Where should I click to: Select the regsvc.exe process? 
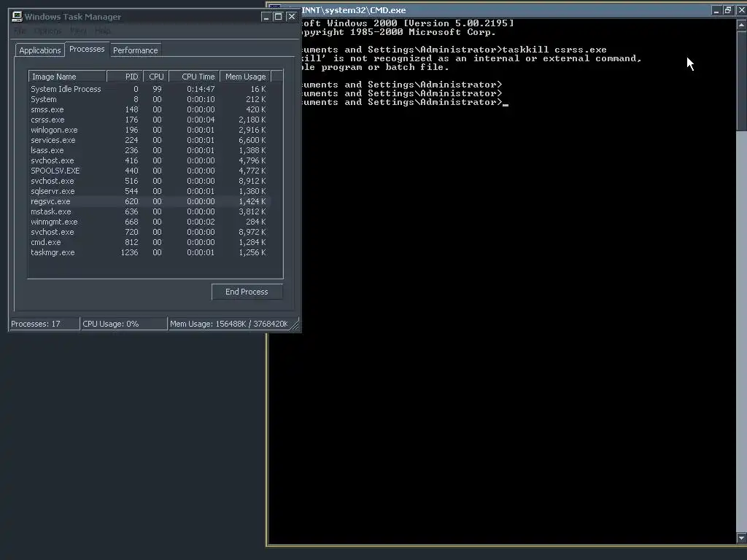click(x=150, y=202)
